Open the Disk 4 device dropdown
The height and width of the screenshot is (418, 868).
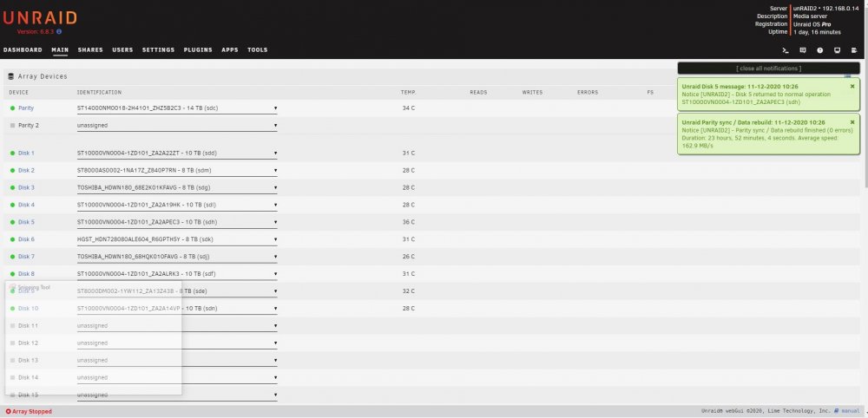click(177, 206)
